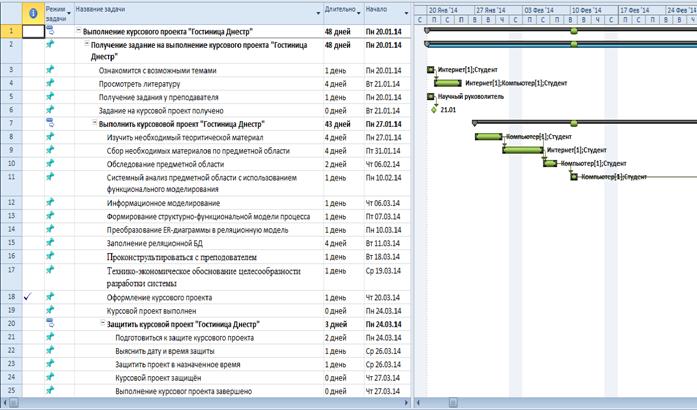Select task 'Проконстрультироваться с преподователем'

pyautogui.click(x=181, y=257)
